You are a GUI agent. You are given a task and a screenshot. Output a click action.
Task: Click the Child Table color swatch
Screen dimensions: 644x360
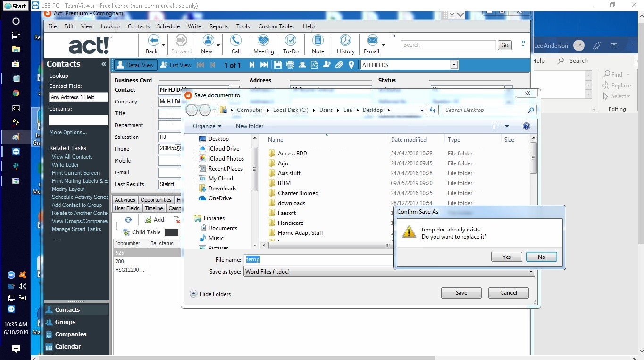[x=171, y=232]
